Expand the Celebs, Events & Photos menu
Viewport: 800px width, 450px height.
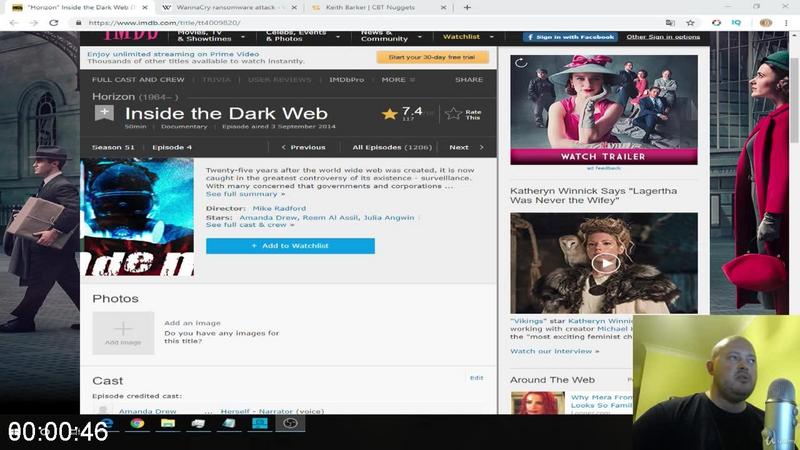pos(302,37)
